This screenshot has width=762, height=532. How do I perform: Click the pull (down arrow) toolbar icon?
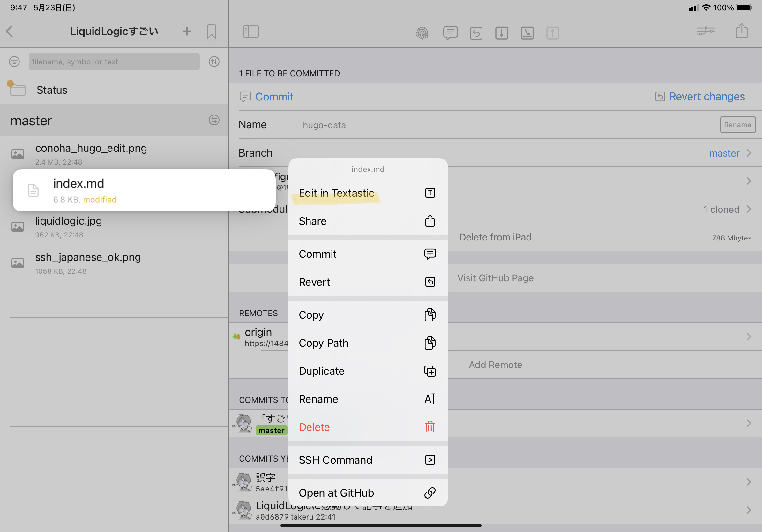[502, 33]
